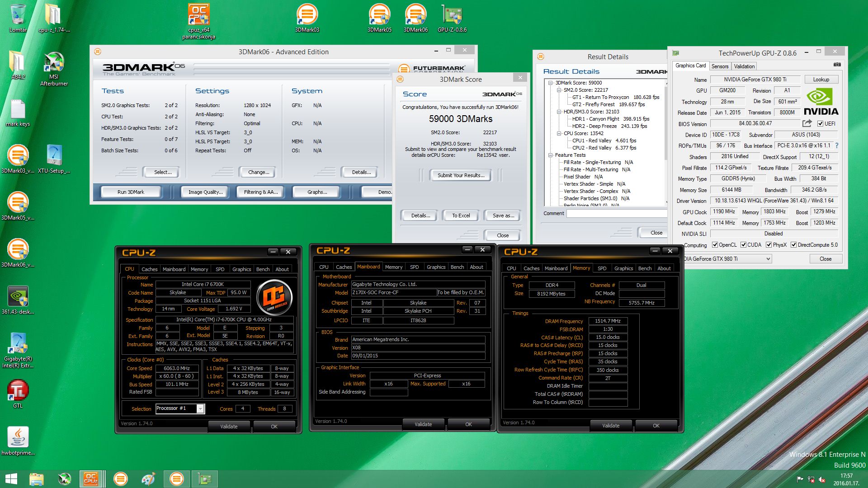
Task: Open the mark keys text file
Action: click(x=18, y=113)
